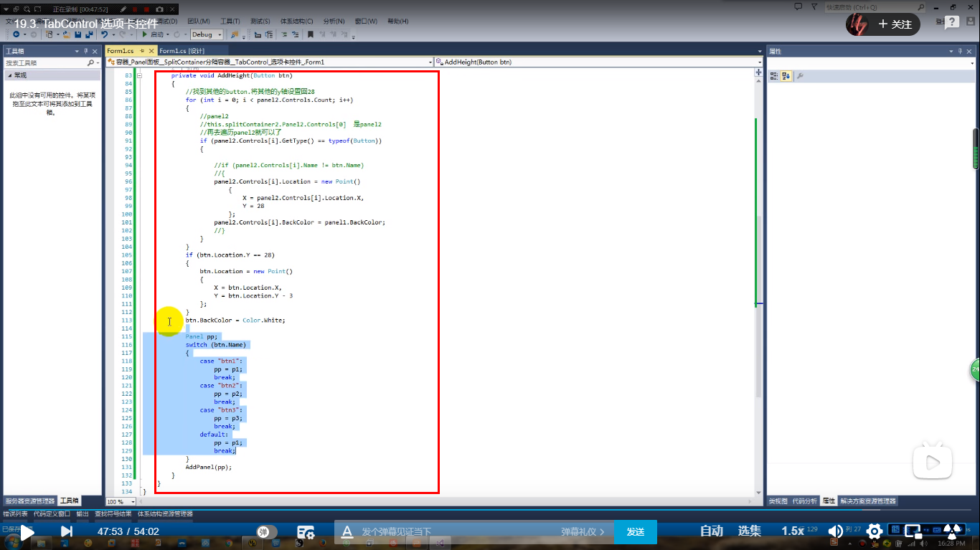
Task: Open the 100% editor zoom dropdown
Action: click(x=123, y=501)
